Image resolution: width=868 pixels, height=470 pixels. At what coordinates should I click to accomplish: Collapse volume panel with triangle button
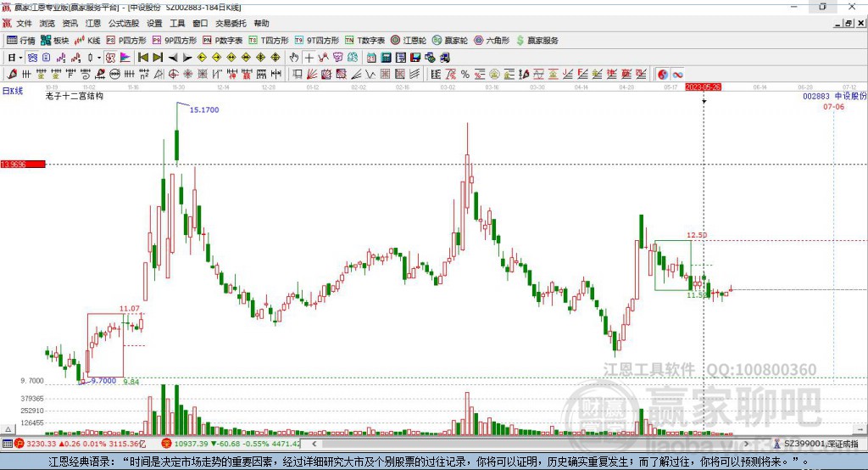[8, 429]
